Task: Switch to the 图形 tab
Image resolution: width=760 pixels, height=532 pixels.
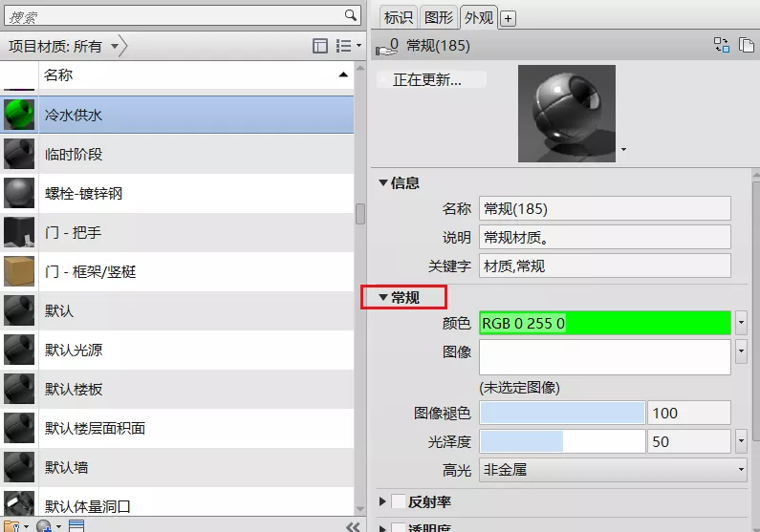Action: (439, 17)
